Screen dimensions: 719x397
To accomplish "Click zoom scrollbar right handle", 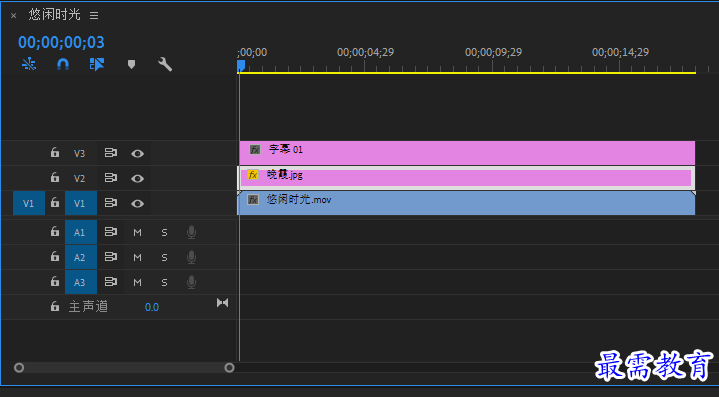I will coord(229,368).
